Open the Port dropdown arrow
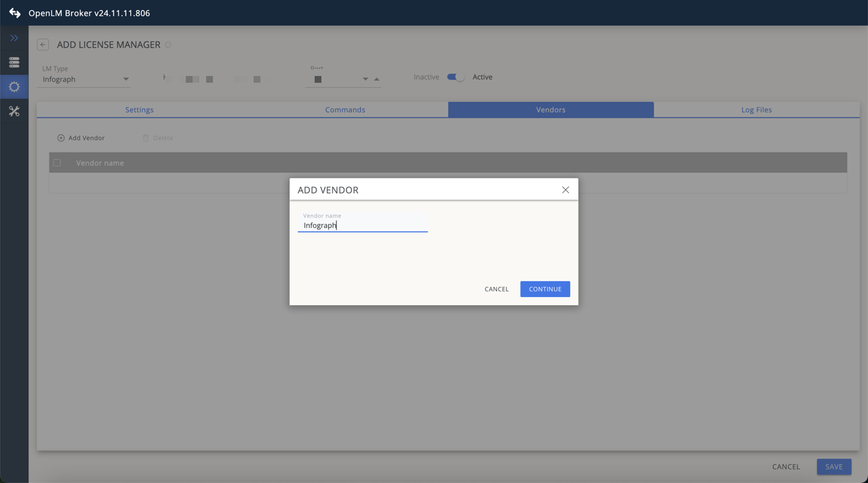Viewport: 868px width, 483px height. click(x=365, y=79)
